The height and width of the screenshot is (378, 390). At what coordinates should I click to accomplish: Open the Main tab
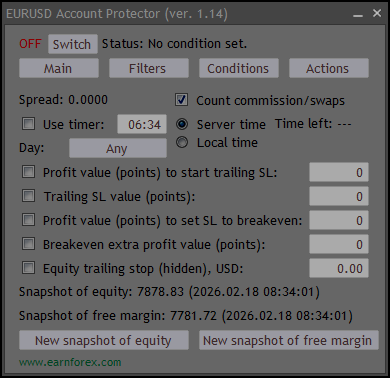coord(59,68)
